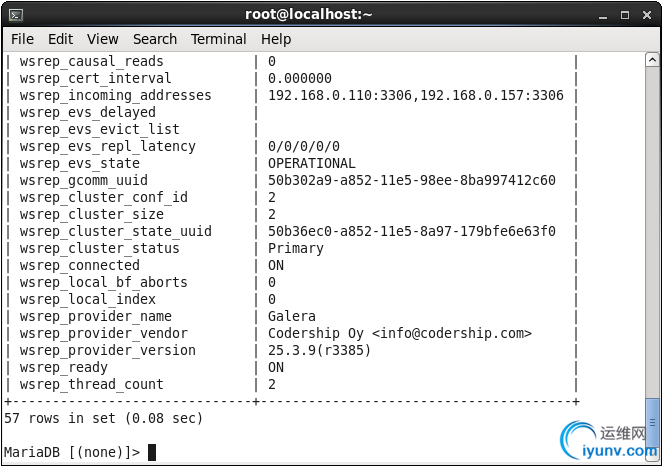Minimize the terminal window

pyautogui.click(x=603, y=16)
